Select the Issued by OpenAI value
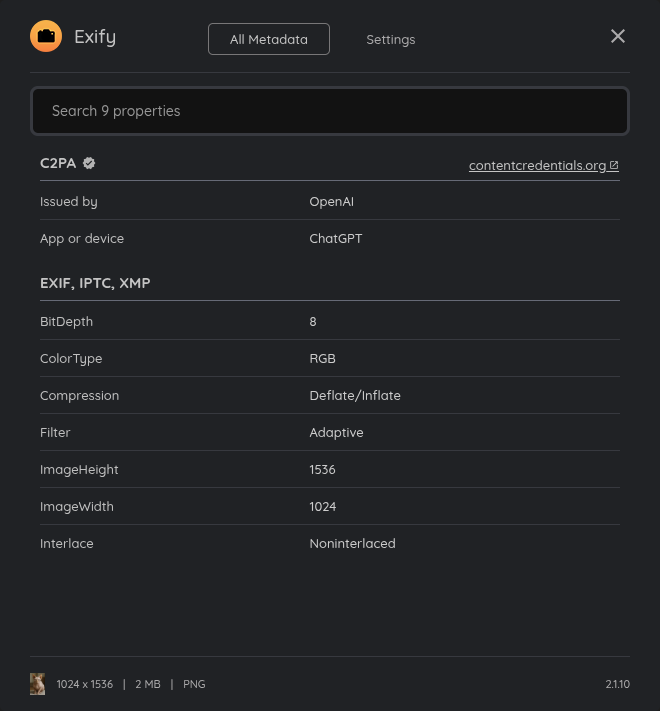This screenshot has height=711, width=660. point(331,201)
